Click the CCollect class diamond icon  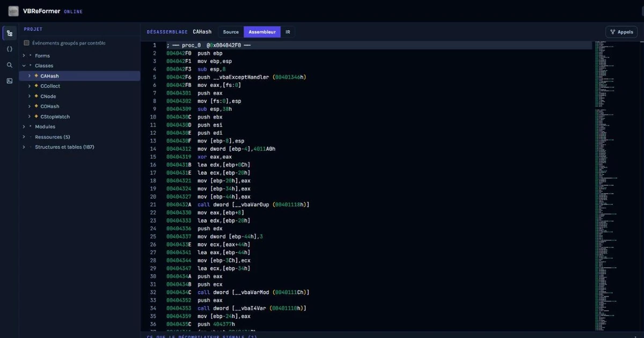[36, 86]
